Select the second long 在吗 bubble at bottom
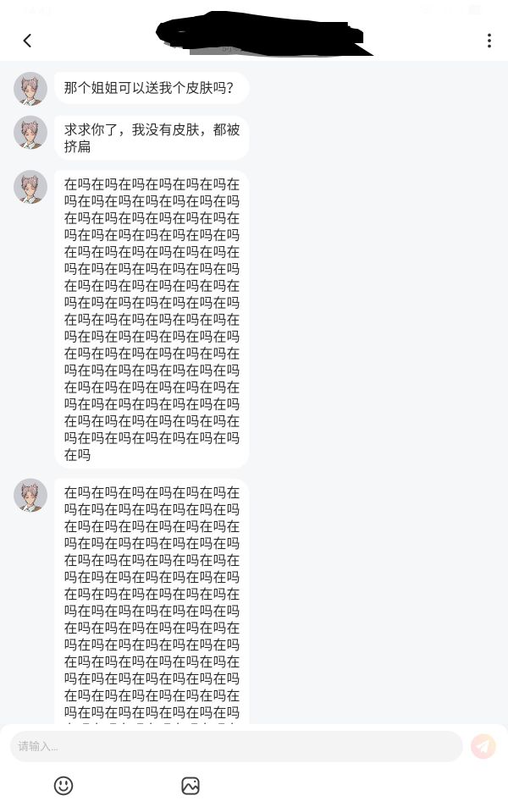508x812 pixels. pos(152,601)
